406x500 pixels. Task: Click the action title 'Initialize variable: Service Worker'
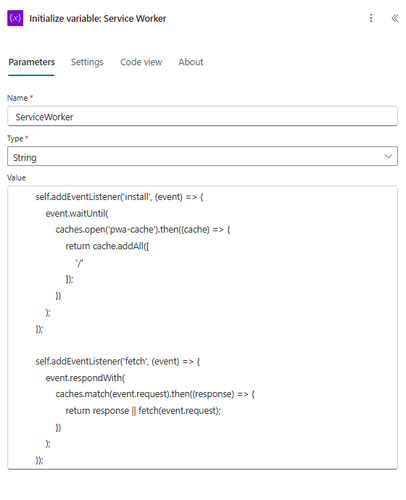pos(98,18)
